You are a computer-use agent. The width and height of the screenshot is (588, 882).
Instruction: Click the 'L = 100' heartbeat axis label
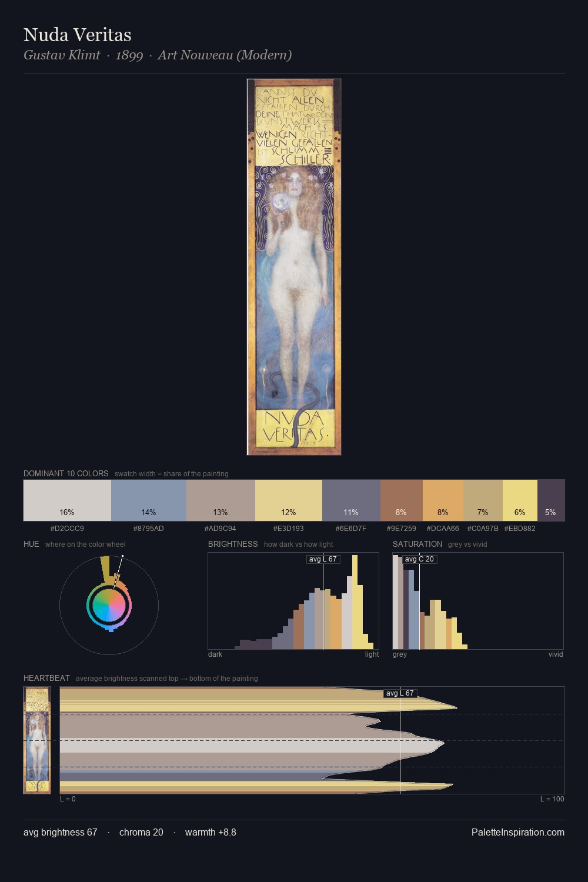pyautogui.click(x=552, y=799)
